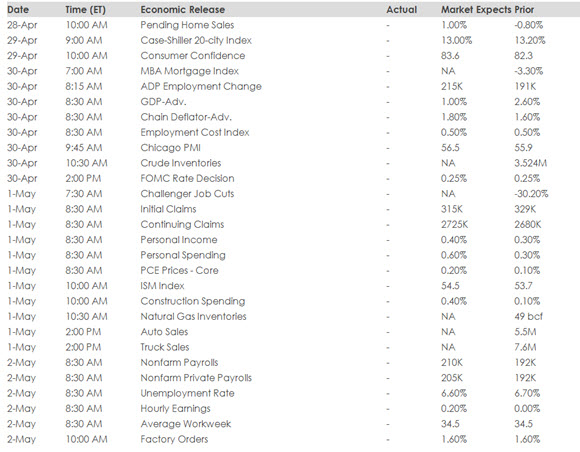
Task: Click the Prior column header
Action: point(524,10)
